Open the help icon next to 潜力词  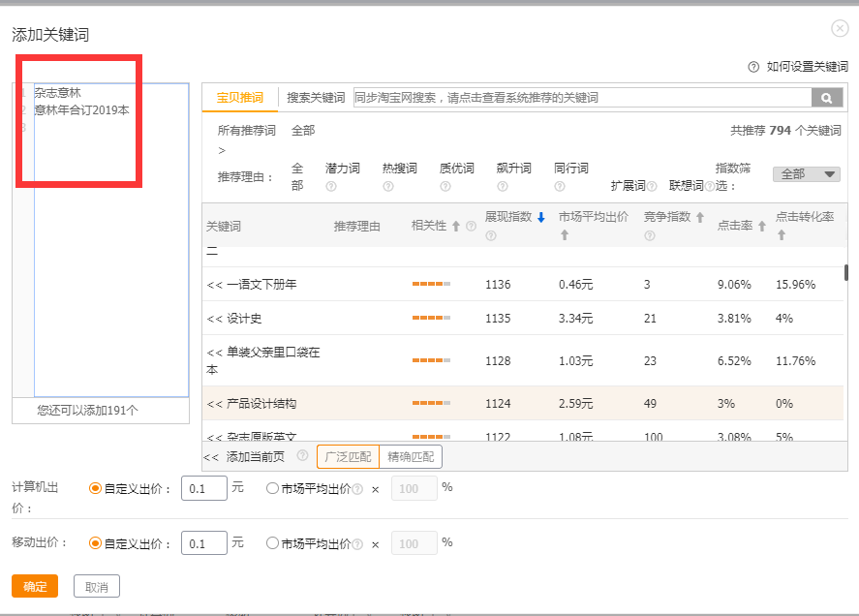click(x=329, y=184)
